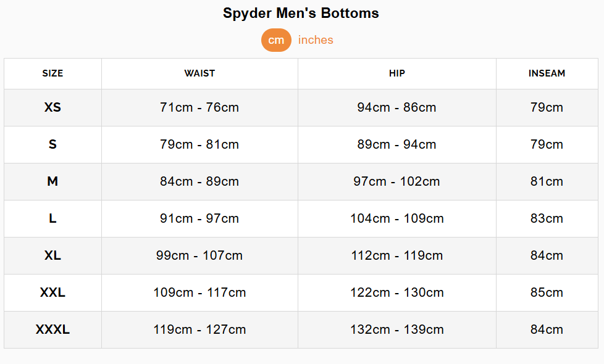Click the Spyder Men's Bottoms title
Viewport: 604px width, 364px height.
pos(301,13)
